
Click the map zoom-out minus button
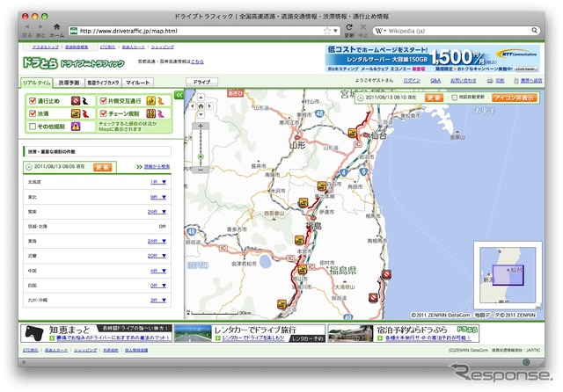pyautogui.click(x=201, y=169)
